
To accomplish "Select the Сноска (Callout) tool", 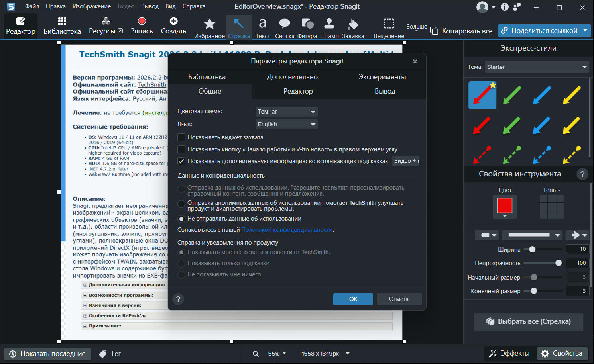I will click(x=285, y=28).
